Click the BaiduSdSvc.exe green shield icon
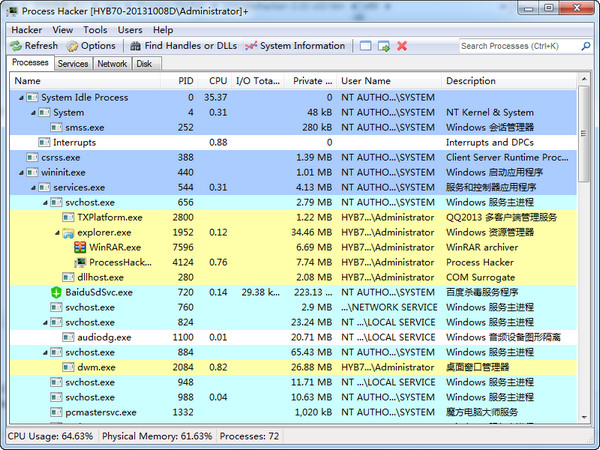The width and height of the screenshot is (600, 450). (56, 292)
